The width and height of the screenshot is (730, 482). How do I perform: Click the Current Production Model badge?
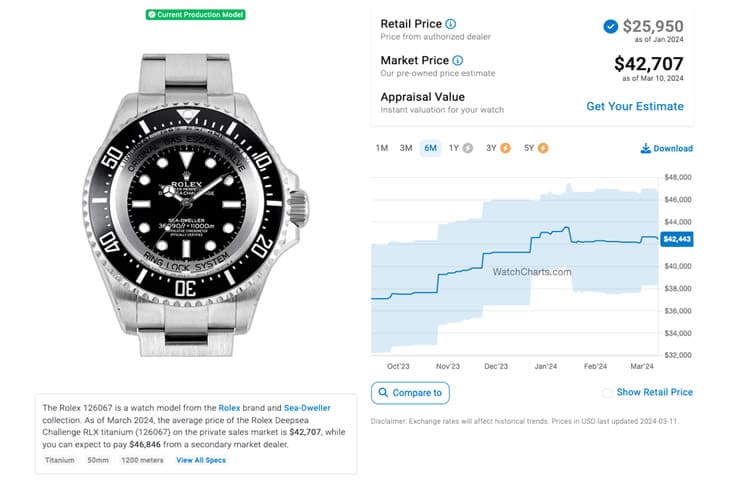196,14
